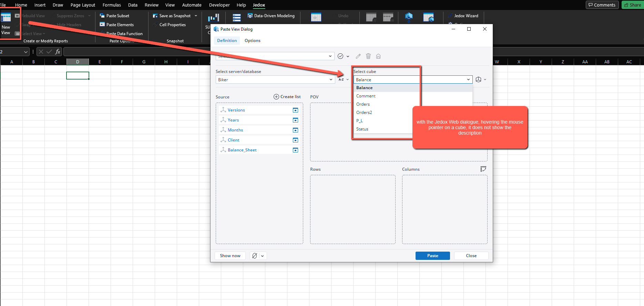The width and height of the screenshot is (644, 306).
Task: Click Create list above Source panel
Action: [x=287, y=97]
